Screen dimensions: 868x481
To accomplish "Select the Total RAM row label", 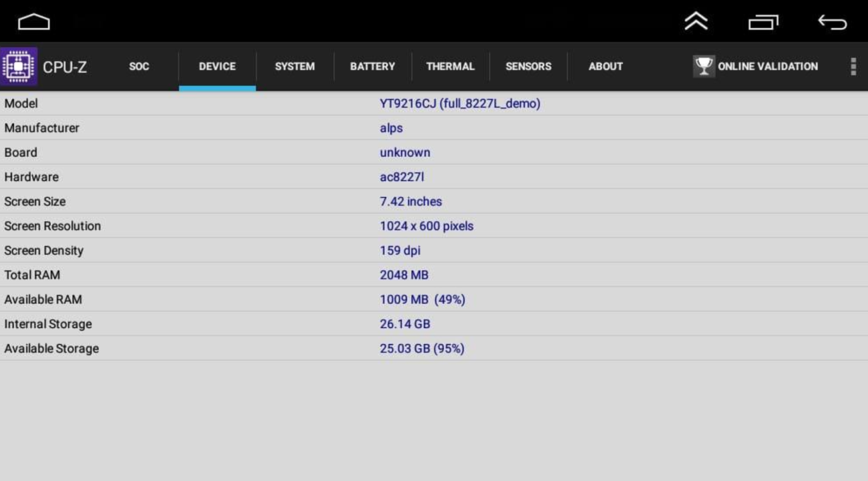I will (32, 275).
